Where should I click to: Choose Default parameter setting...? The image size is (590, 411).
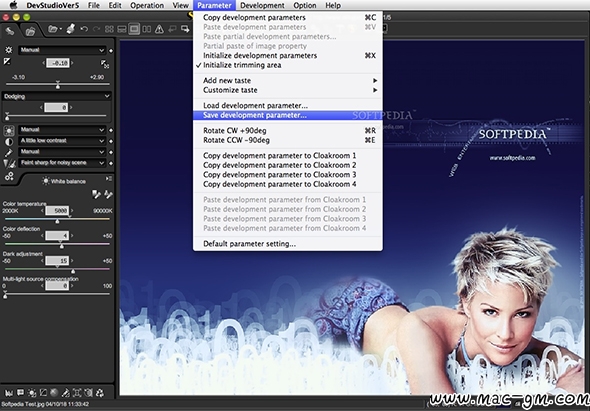287,244
